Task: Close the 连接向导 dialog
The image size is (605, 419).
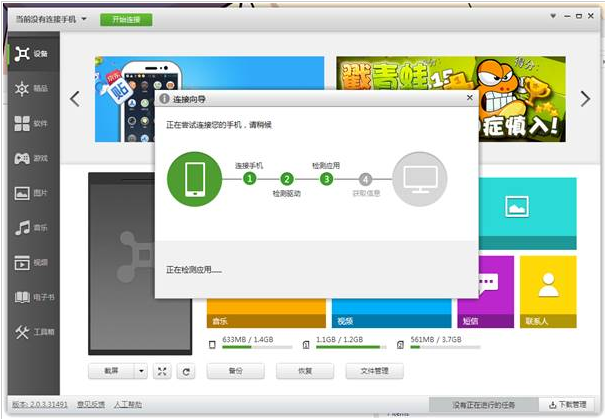Action: pos(469,100)
